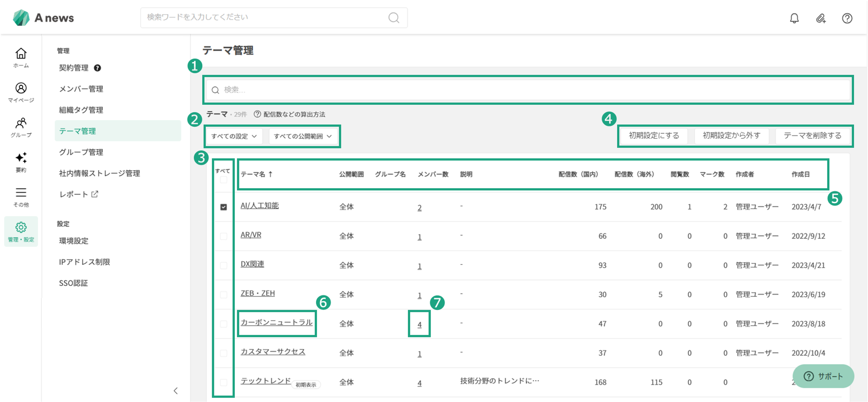Screen dimensions: 868x402
Task: Open 契約管理 menu item
Action: coord(74,68)
